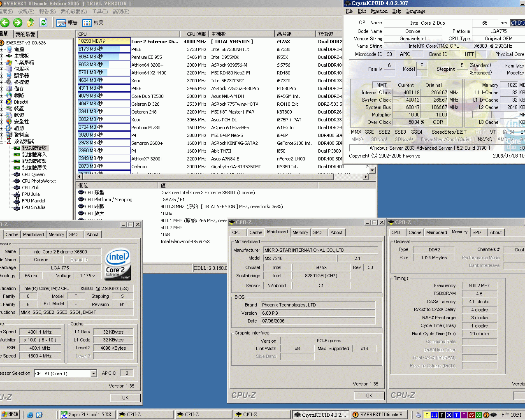Open the 記憶體寫入 memory write benchmark
Viewport: 525px width, 420px height.
34,155
